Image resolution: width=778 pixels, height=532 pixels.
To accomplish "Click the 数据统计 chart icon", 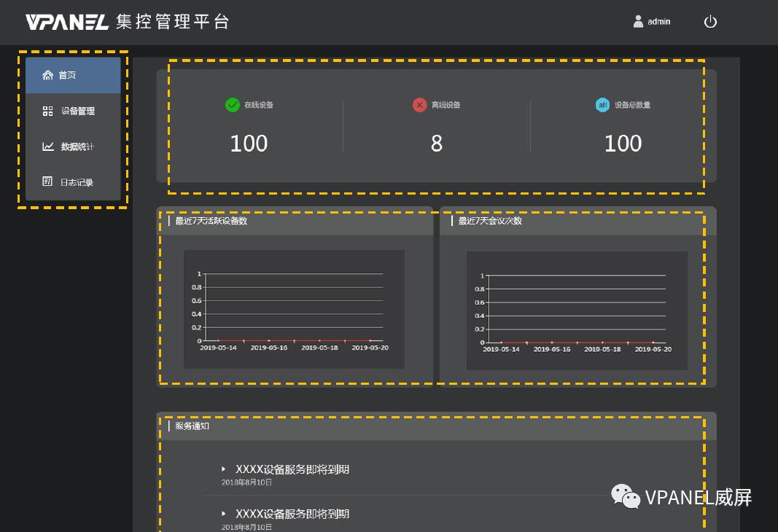I will 48,146.
